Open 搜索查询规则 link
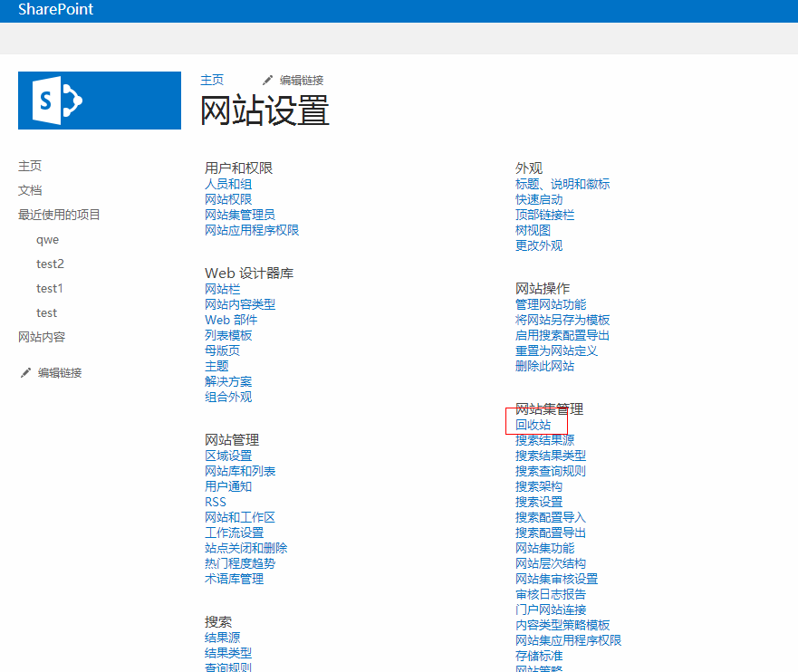 pyautogui.click(x=551, y=471)
